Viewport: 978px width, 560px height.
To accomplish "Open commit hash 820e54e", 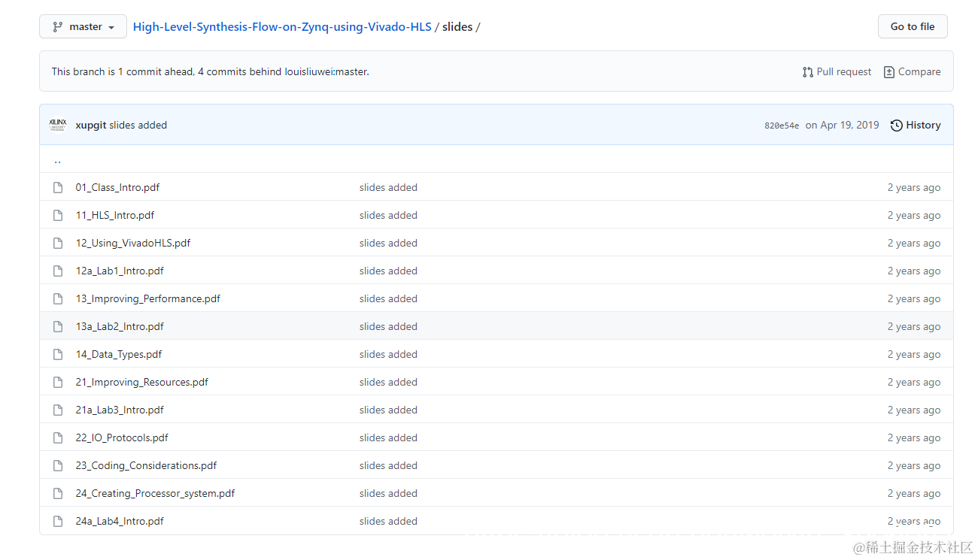I will [x=782, y=126].
